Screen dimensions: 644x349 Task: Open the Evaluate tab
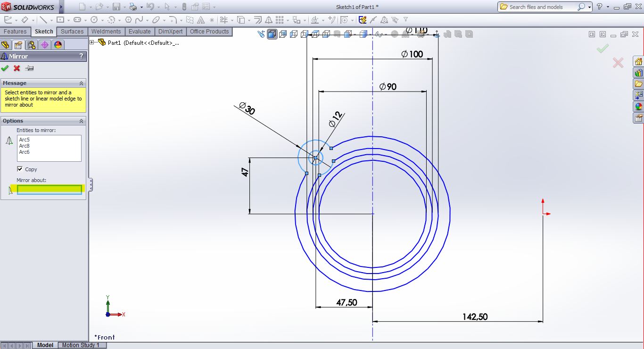pyautogui.click(x=140, y=32)
